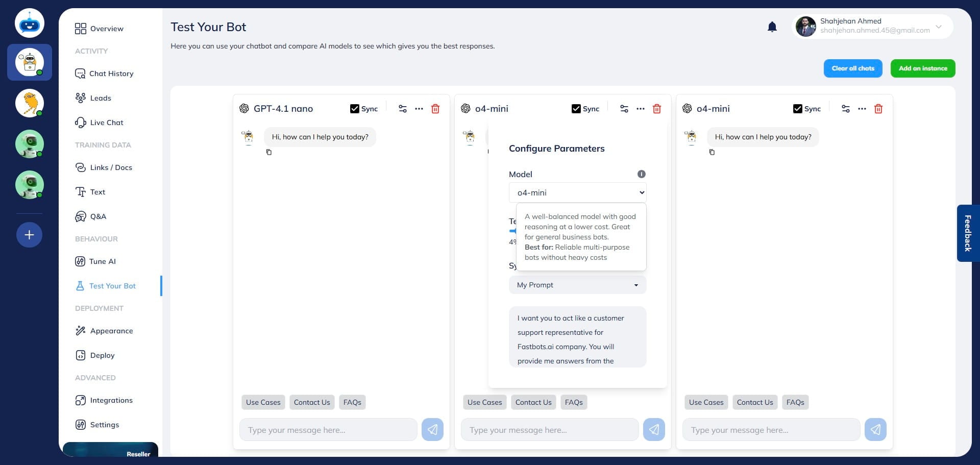Click Use Cases in GPT-4.1 nano chat
The width and height of the screenshot is (980, 465).
point(263,402)
